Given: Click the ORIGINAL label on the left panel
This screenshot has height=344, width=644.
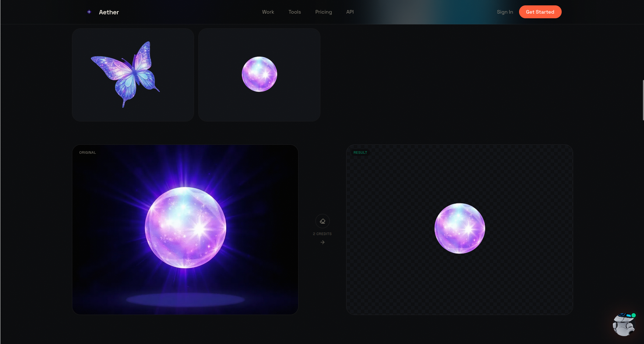Looking at the screenshot, I should 87,152.
